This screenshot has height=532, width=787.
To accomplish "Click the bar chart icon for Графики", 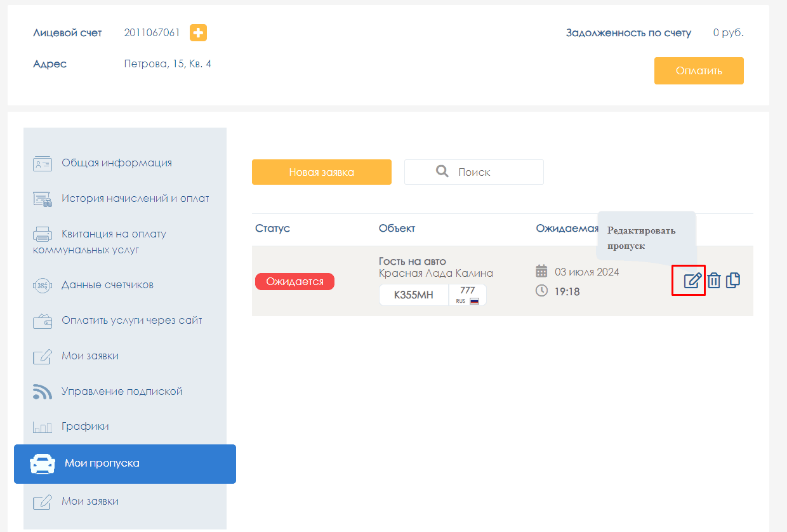I will coord(42,427).
